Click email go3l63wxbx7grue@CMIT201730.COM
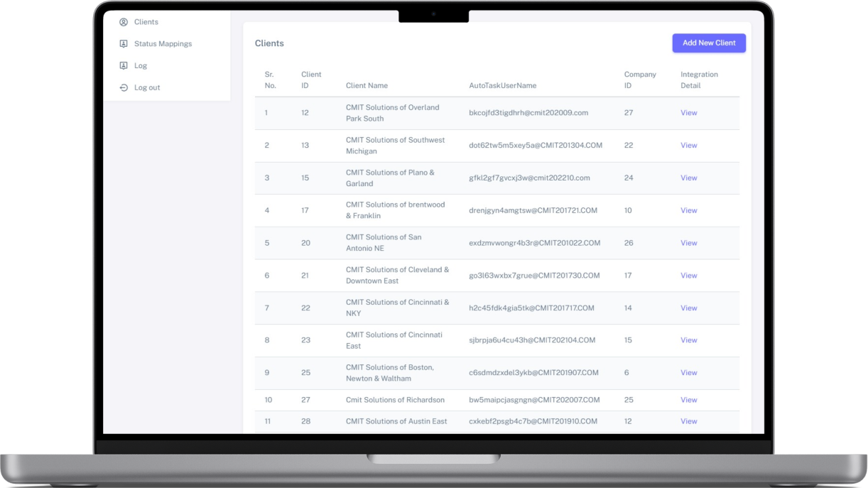This screenshot has height=488, width=868. pos(534,276)
